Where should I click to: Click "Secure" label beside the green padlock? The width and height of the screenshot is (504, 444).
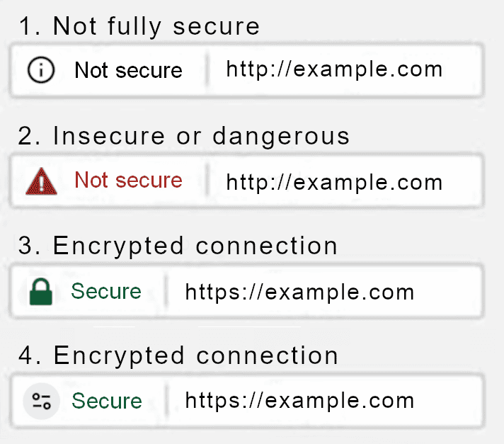click(x=106, y=291)
